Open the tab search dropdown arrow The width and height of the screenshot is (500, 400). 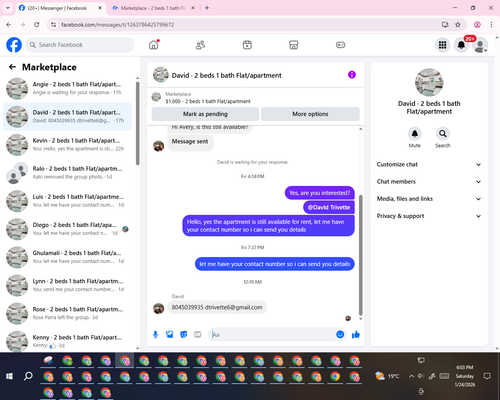point(8,8)
